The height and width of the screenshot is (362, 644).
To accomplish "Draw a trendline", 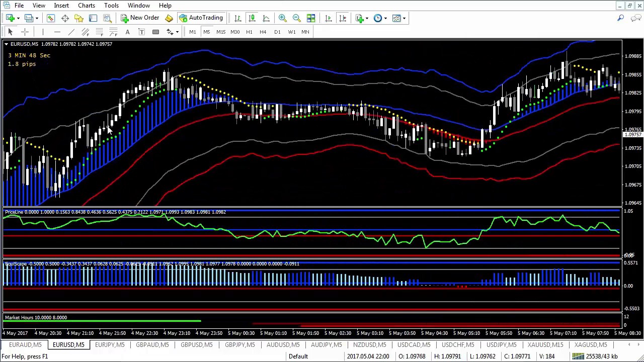I will coord(71,32).
